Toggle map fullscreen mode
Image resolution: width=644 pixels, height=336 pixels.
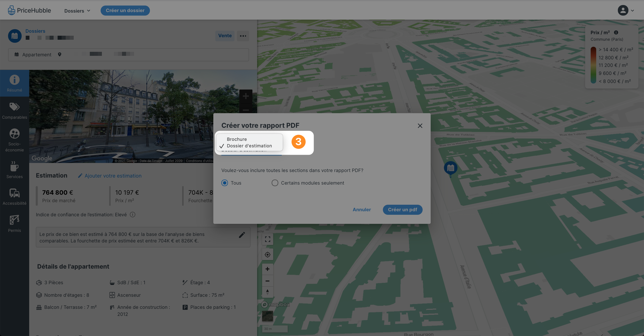pyautogui.click(x=267, y=239)
